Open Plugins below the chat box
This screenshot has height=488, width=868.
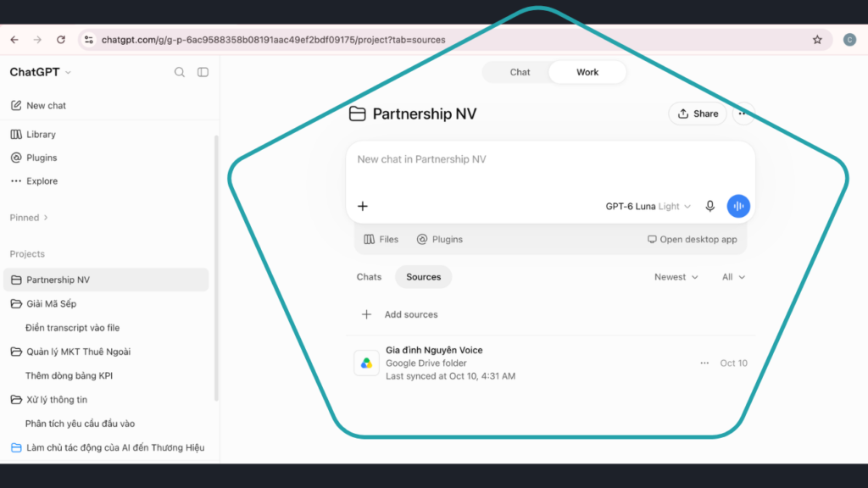pos(440,240)
